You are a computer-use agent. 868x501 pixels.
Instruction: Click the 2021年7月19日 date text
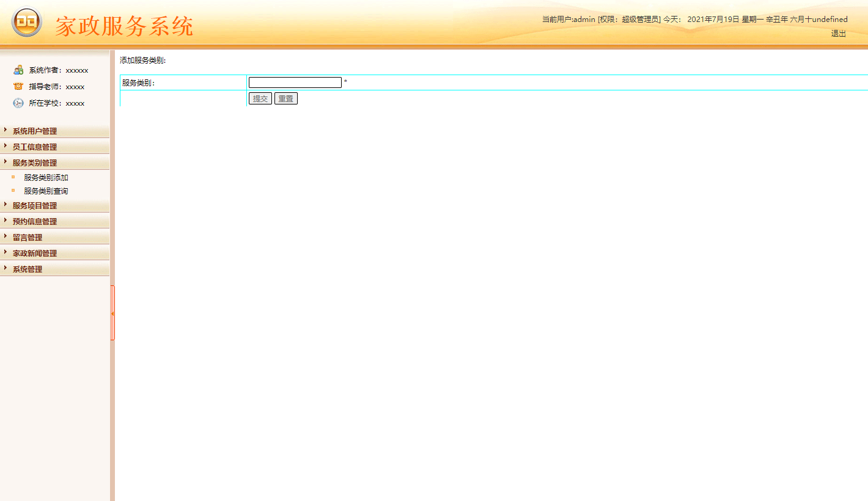713,19
